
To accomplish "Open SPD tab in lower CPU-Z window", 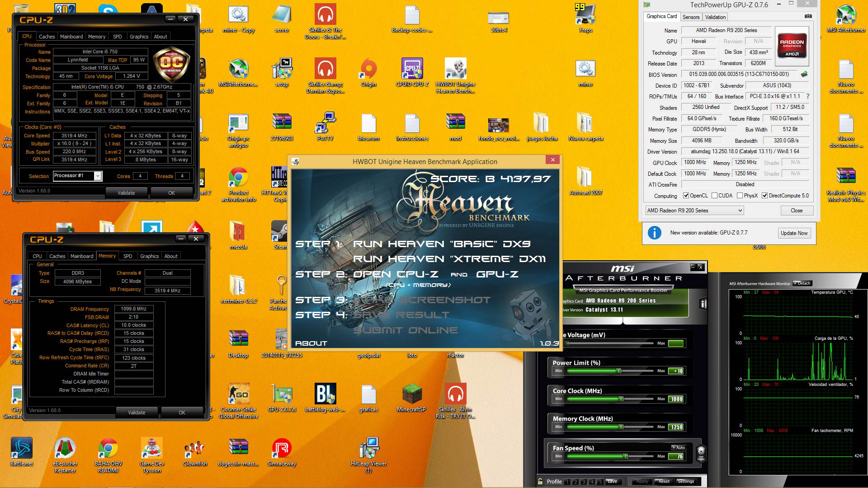I will tap(128, 256).
